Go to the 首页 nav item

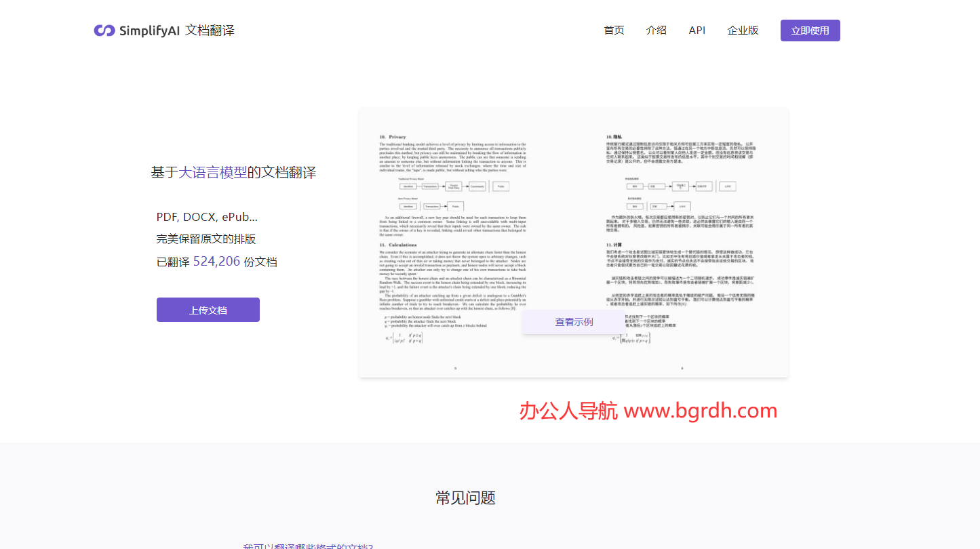tap(614, 30)
